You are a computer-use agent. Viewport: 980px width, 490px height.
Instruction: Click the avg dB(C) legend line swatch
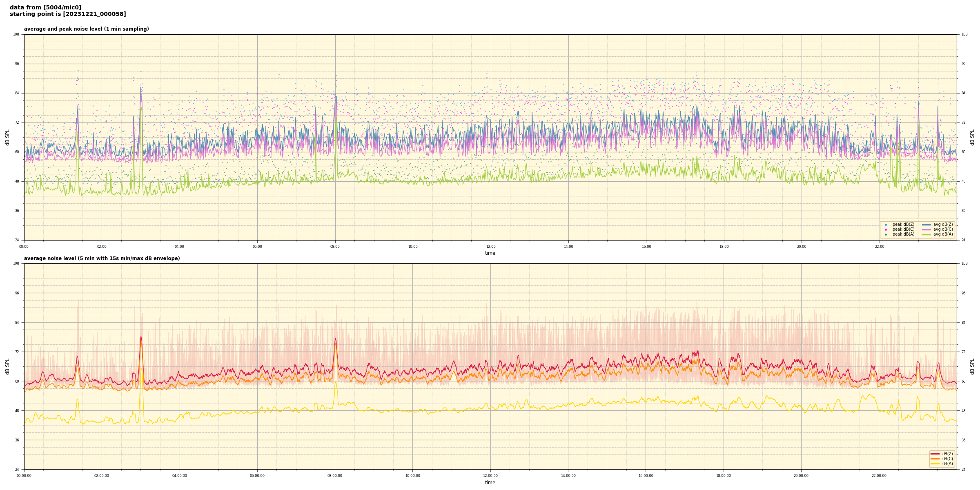[x=927, y=229]
